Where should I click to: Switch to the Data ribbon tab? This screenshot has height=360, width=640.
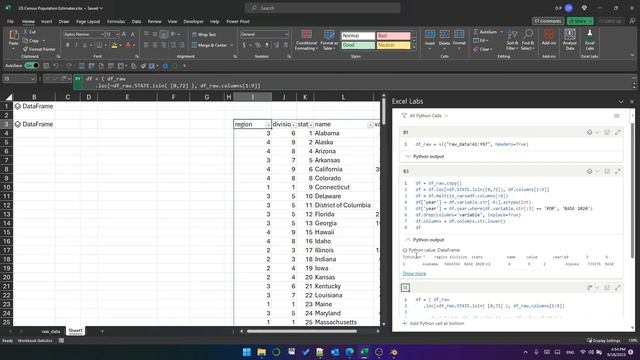[136, 21]
